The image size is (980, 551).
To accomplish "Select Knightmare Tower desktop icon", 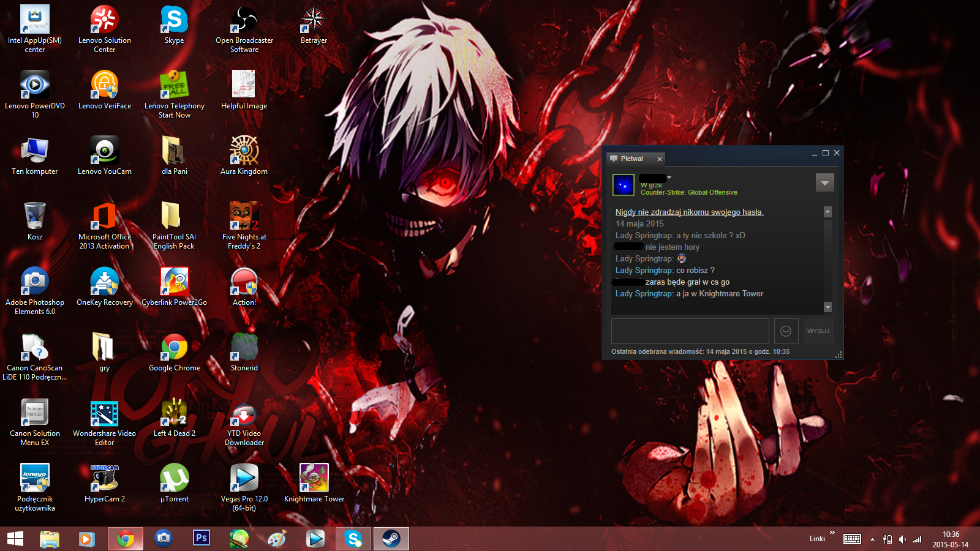I will (x=314, y=484).
